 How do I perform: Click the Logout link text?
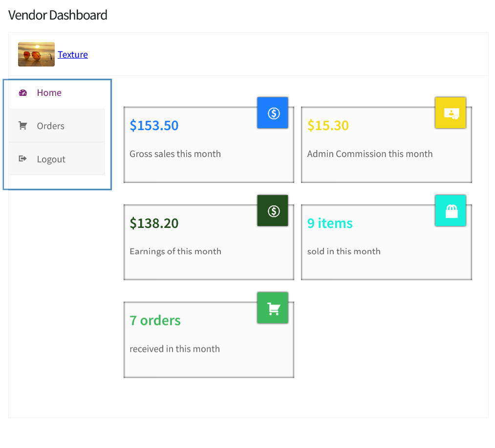51,158
